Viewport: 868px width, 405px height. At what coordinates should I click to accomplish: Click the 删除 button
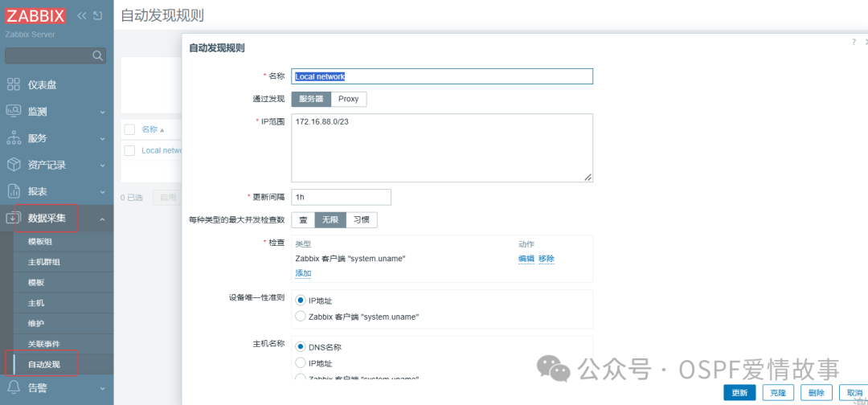click(x=817, y=393)
